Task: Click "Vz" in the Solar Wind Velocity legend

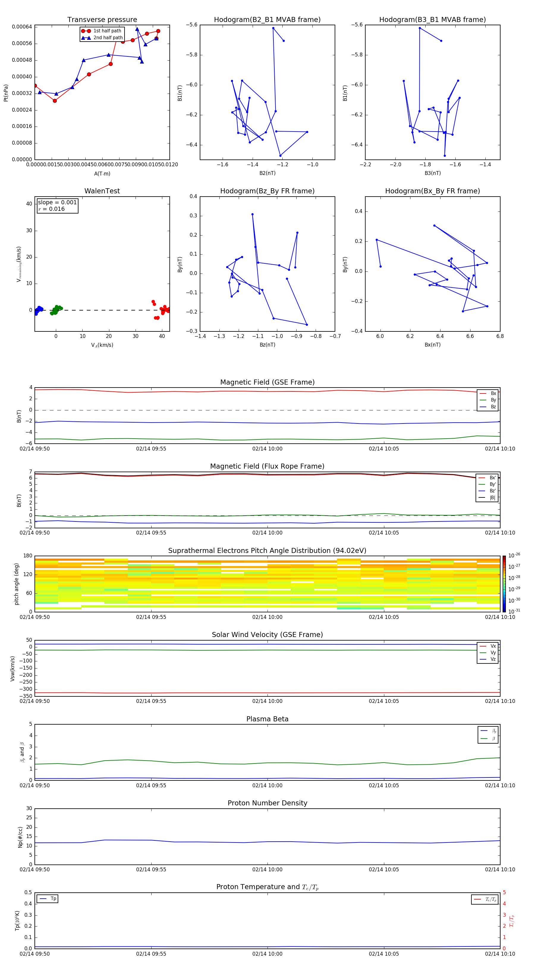Action: point(493,659)
